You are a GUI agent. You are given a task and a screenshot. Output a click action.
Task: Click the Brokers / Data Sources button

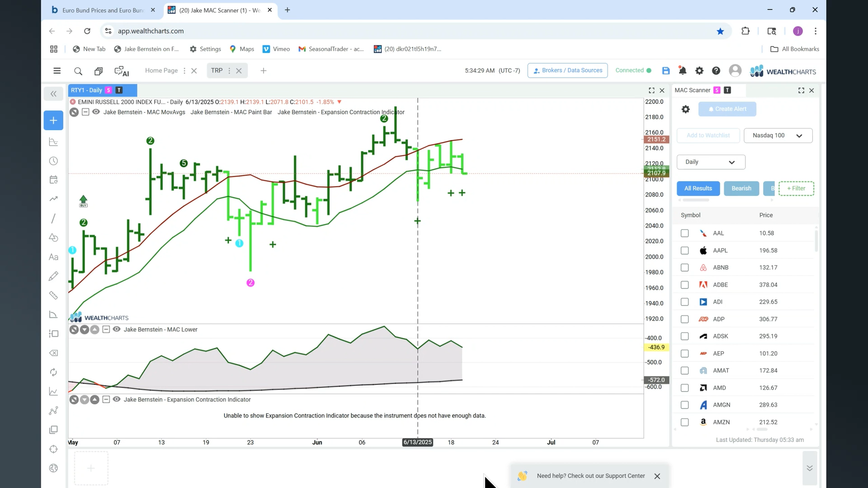tap(567, 70)
